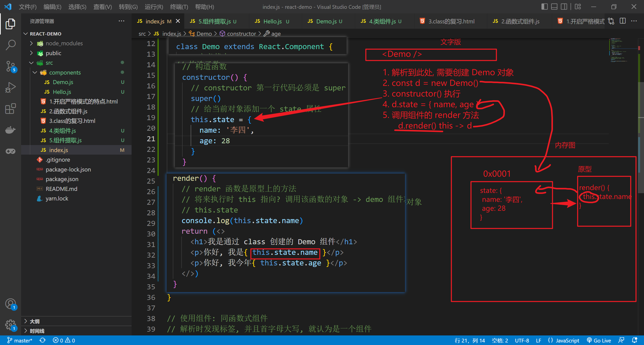Open the Run and Debug view

[x=10, y=87]
